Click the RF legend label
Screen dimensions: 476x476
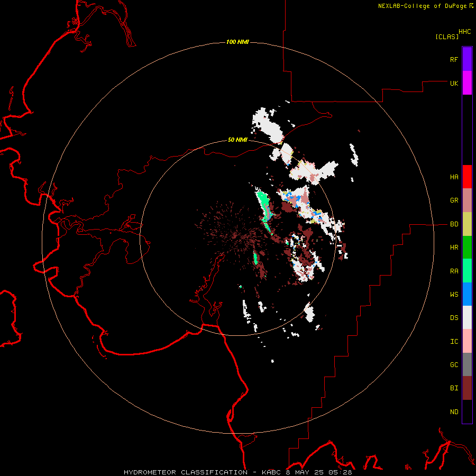click(454, 60)
